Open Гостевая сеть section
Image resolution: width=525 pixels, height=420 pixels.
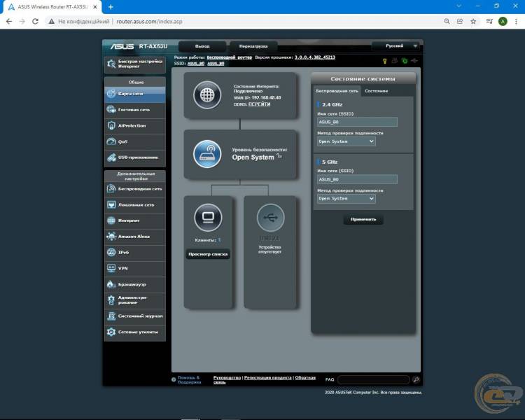(x=135, y=110)
